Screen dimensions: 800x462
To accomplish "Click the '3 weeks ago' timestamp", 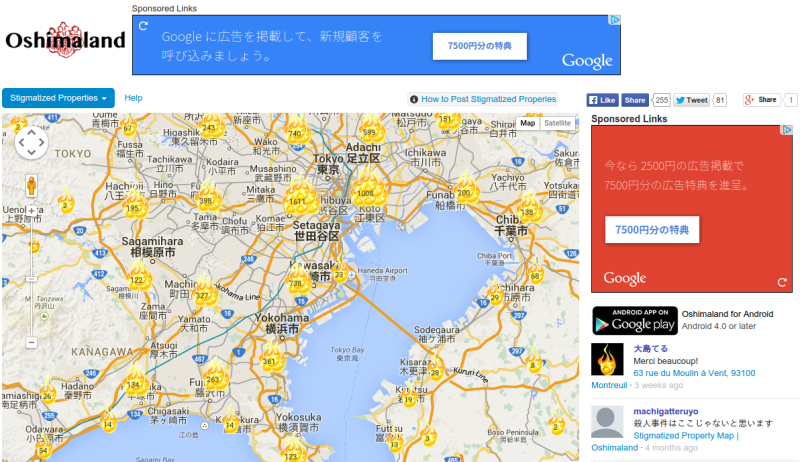I will point(659,385).
